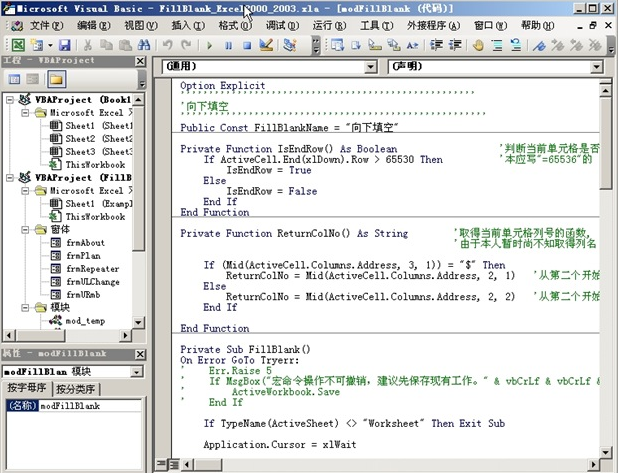This screenshot has width=618, height=473.
Task: Toggle the Design Mode icon
Action: pos(266,45)
